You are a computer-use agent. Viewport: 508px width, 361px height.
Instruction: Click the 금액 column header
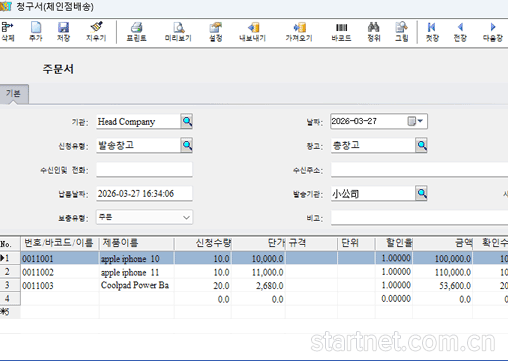[443, 243]
